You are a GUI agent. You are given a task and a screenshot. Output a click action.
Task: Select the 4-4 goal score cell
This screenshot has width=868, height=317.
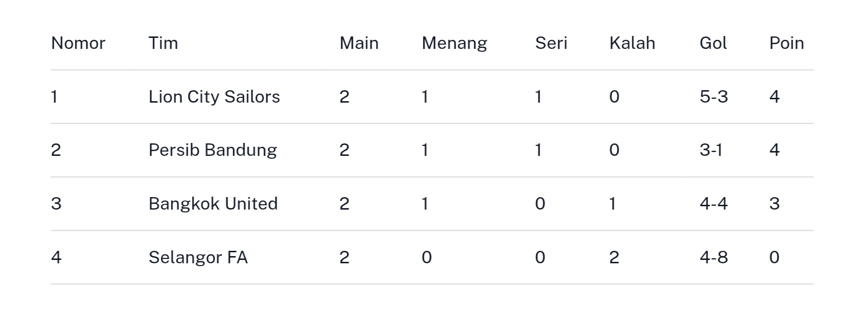713,204
